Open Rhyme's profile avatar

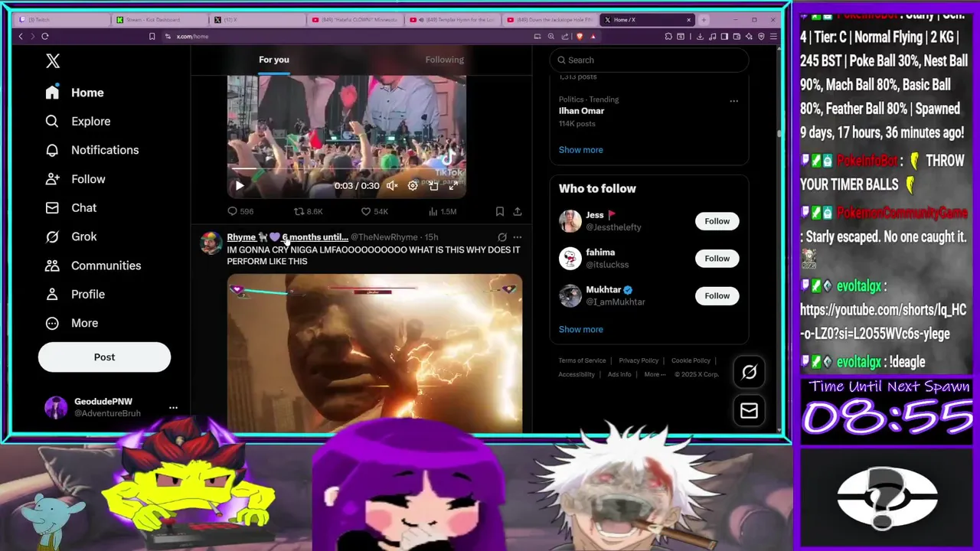(x=211, y=243)
